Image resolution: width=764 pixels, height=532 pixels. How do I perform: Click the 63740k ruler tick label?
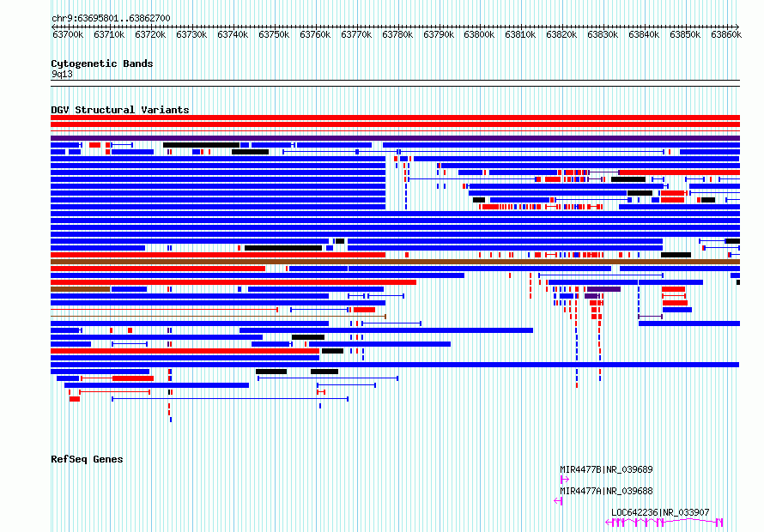pyautogui.click(x=233, y=35)
